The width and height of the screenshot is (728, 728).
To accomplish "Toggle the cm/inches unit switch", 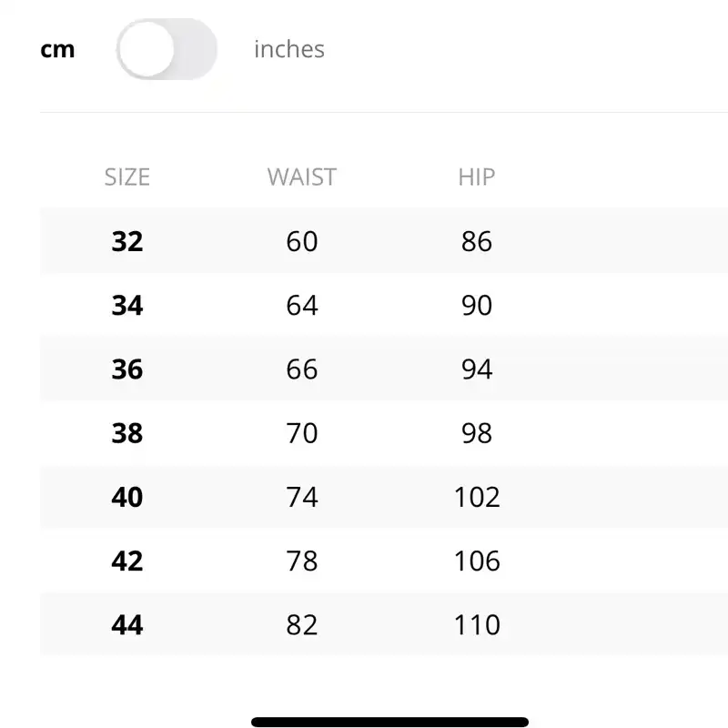I will 167,49.
